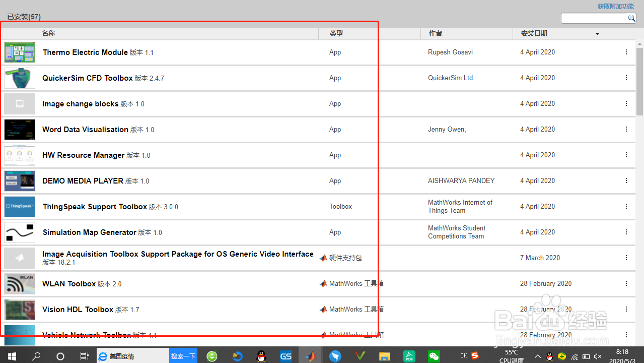Open QQ penguin app in taskbar
The image size is (644, 363).
[261, 356]
